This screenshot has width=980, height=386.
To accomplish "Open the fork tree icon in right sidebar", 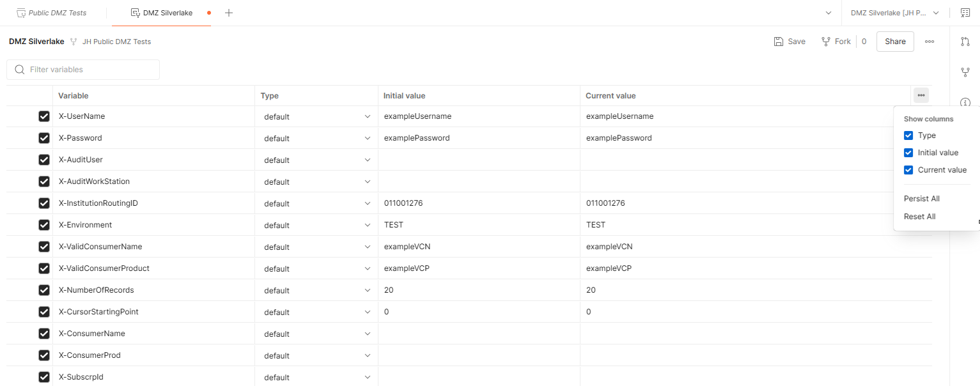I will (x=965, y=72).
